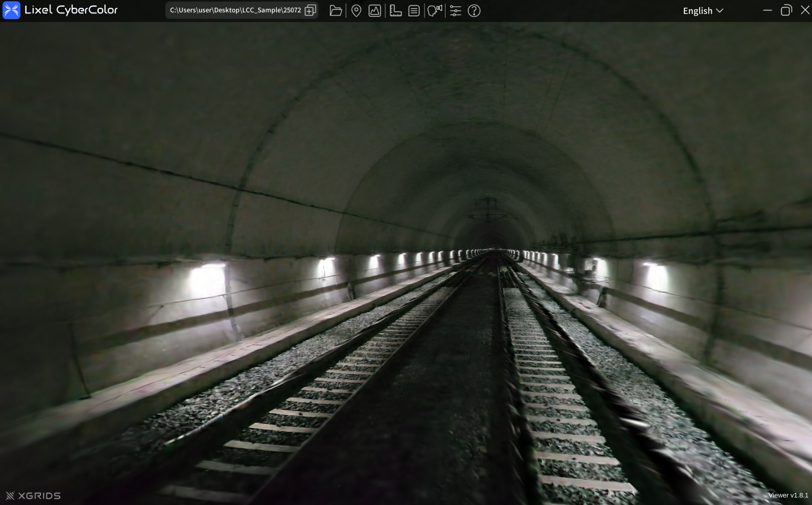Select the ruler measurement tool
Screen dimensions: 812x505
pos(396,11)
